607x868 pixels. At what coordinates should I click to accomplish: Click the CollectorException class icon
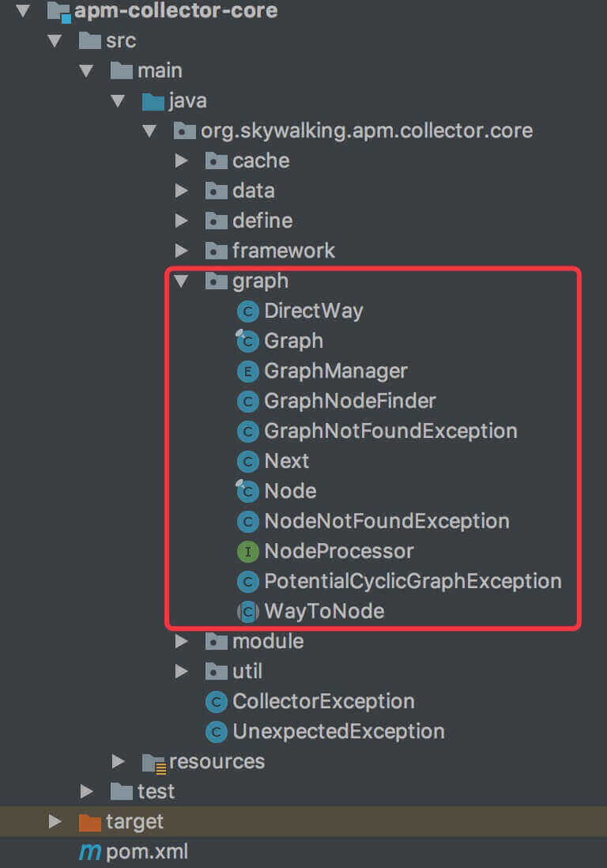click(216, 701)
